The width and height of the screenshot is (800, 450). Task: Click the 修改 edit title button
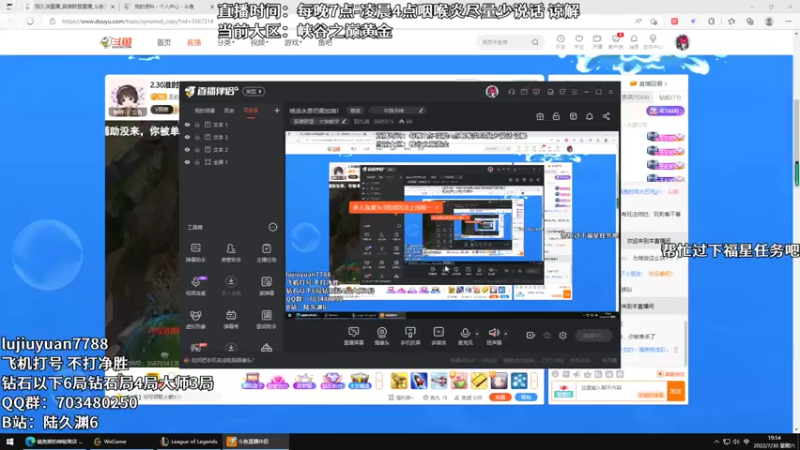[355, 110]
